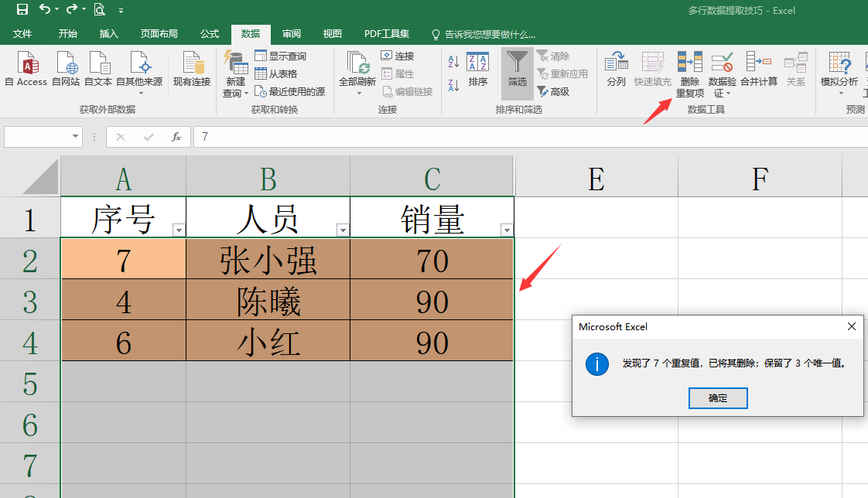
Task: Open the 文件 menu
Action: point(22,34)
